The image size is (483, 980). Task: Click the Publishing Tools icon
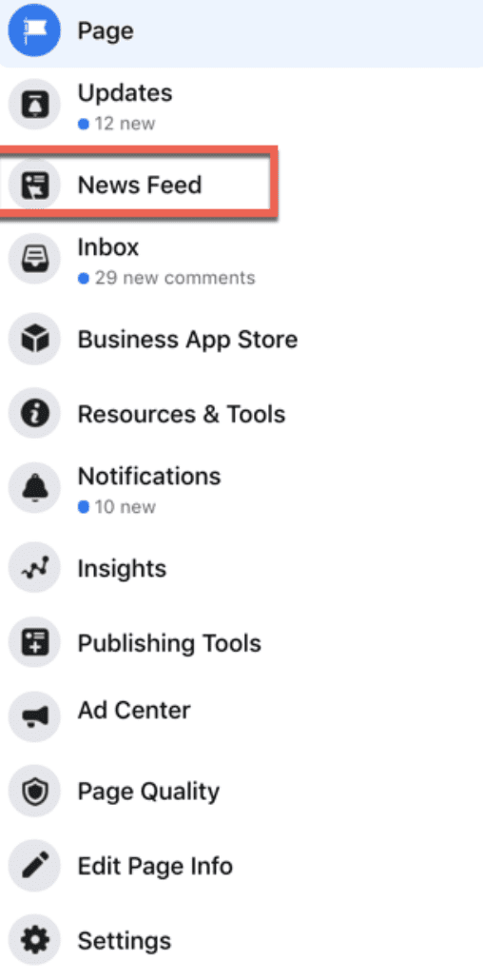[34, 642]
